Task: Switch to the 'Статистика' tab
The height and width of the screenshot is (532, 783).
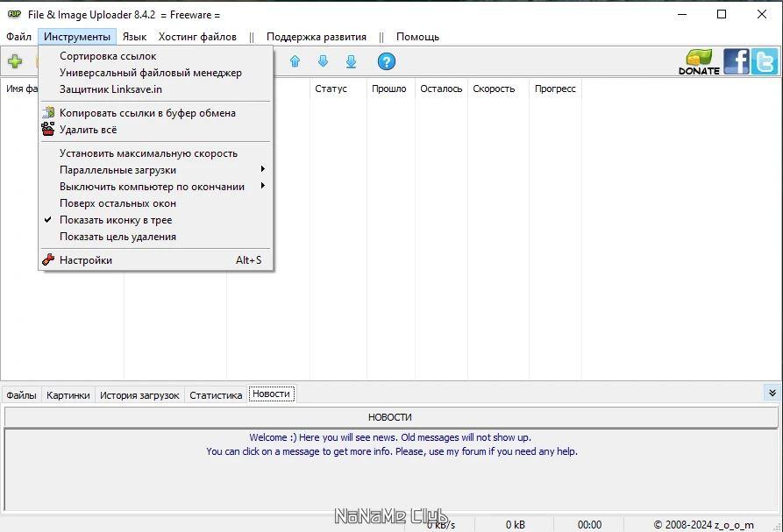Action: [x=216, y=395]
